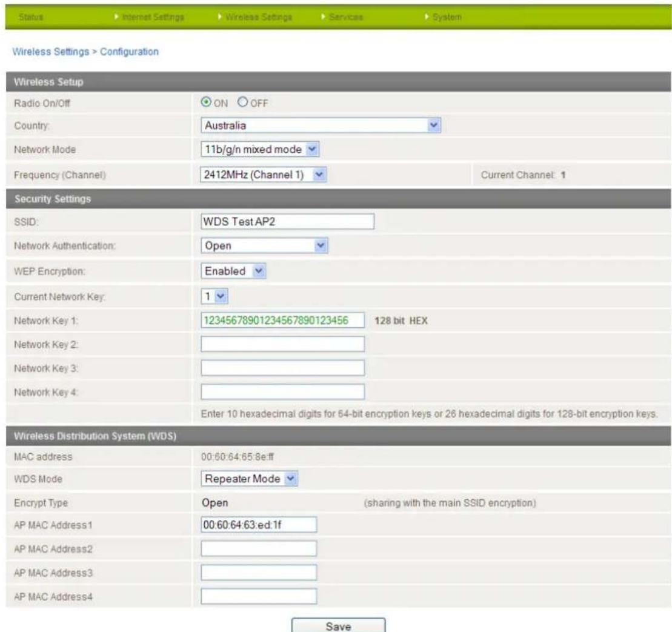672x632 pixels.
Task: Click the Radio On/Off label
Action: pyautogui.click(x=42, y=103)
